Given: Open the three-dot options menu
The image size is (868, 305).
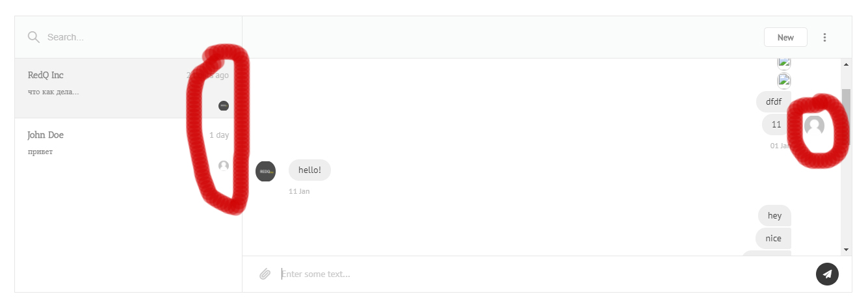Looking at the screenshot, I should [825, 37].
